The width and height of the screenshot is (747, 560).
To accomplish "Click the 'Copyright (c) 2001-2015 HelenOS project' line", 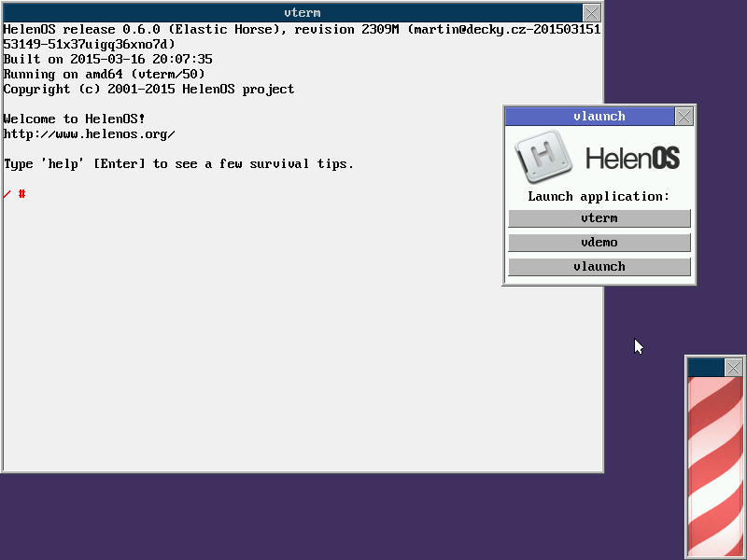I will pyautogui.click(x=148, y=90).
